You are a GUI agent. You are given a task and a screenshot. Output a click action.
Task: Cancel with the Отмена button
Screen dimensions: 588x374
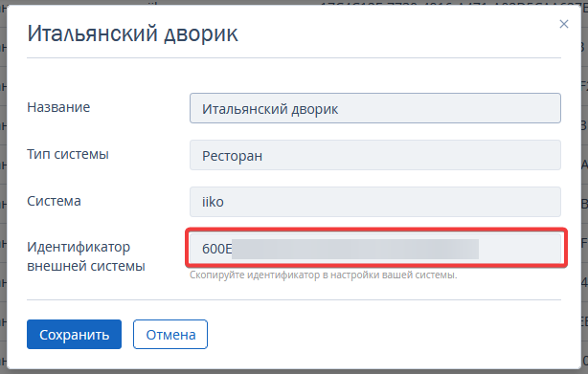click(170, 335)
